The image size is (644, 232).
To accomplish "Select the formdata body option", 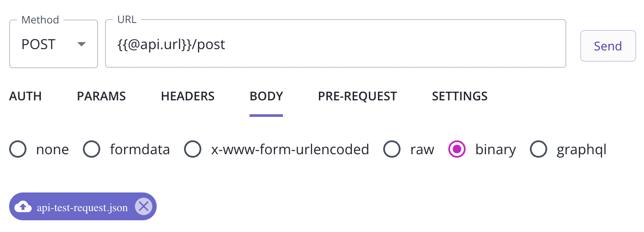I will point(92,150).
